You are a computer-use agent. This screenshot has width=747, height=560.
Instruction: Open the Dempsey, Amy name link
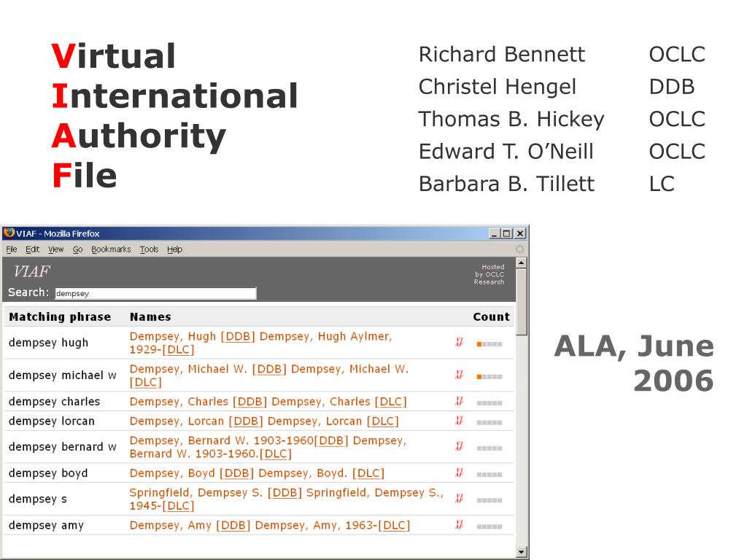click(270, 525)
